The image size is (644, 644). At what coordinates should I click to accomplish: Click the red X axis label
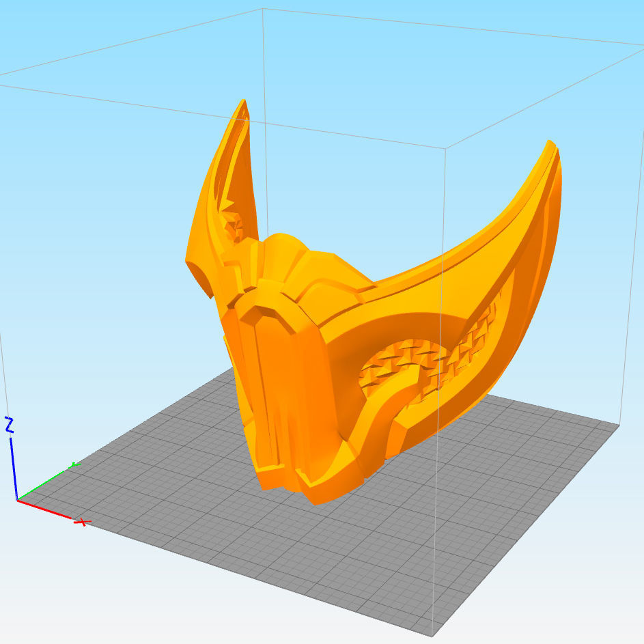83,522
